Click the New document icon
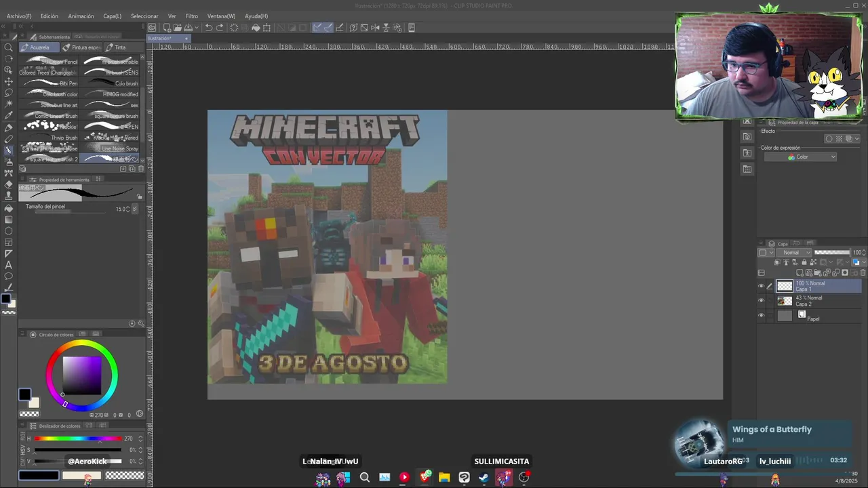The height and width of the screenshot is (488, 868). (167, 28)
